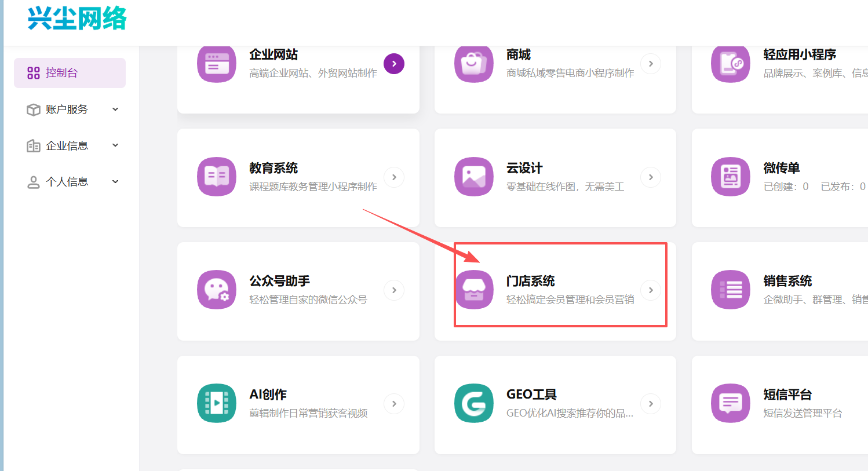Click 剪辑制作日常营销获客视频 description

click(308, 413)
